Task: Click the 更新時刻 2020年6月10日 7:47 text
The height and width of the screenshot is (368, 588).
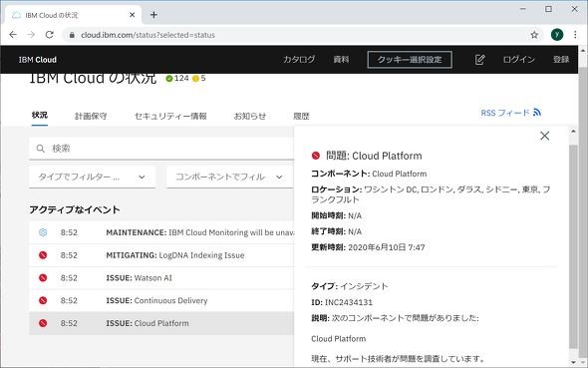Action: [368, 247]
